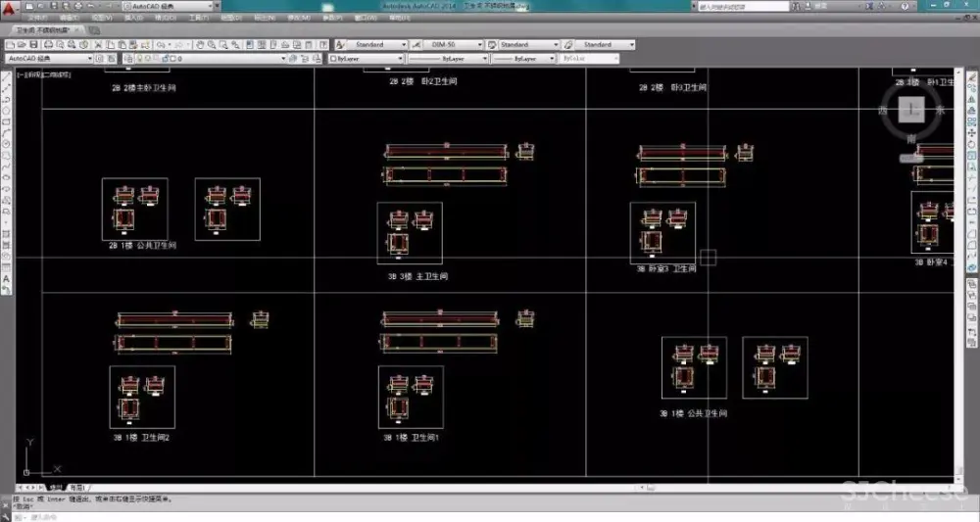Screen dimensions: 980x522
Task: Click the Undo arrow in Standard toolbar
Action: click(x=161, y=45)
